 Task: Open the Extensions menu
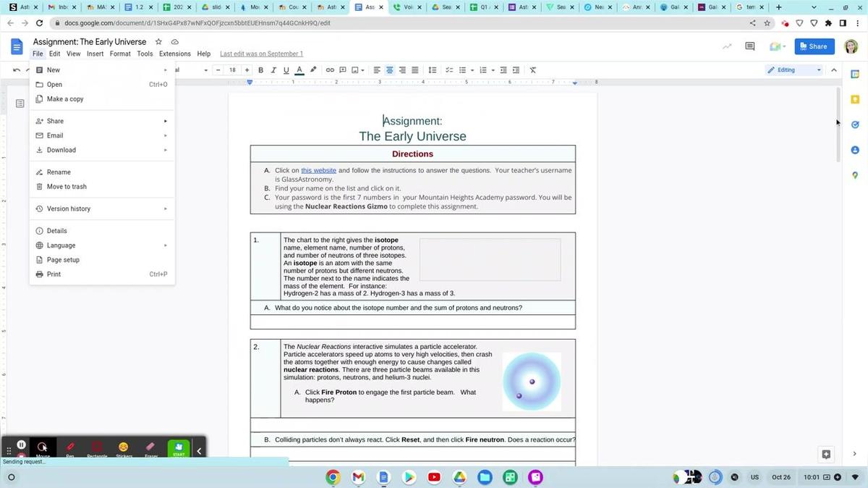click(174, 54)
